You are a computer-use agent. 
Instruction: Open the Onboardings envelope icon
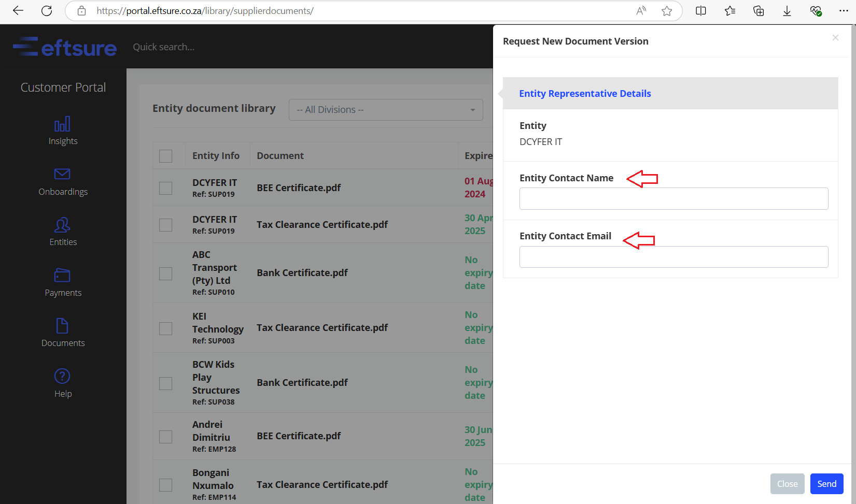point(62,174)
